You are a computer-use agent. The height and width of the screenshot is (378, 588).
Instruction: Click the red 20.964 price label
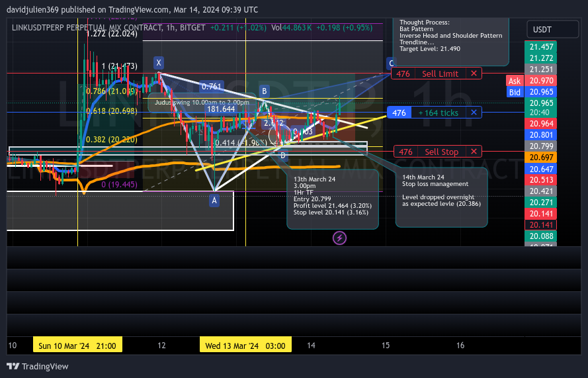[541, 124]
